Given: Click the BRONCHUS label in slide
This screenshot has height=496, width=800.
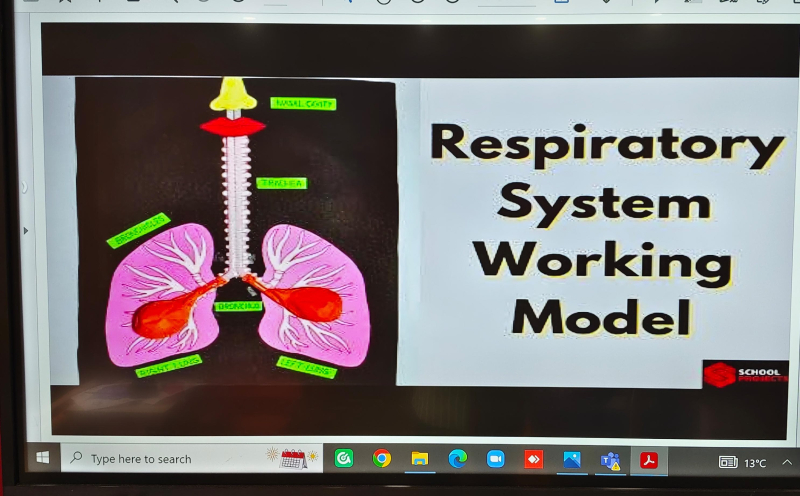Looking at the screenshot, I should point(238,306).
